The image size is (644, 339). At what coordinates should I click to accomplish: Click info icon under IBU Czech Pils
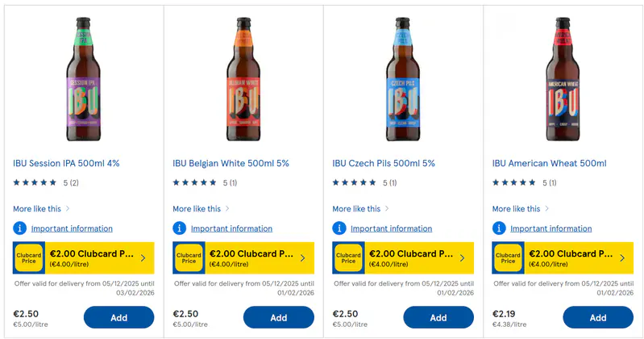339,228
